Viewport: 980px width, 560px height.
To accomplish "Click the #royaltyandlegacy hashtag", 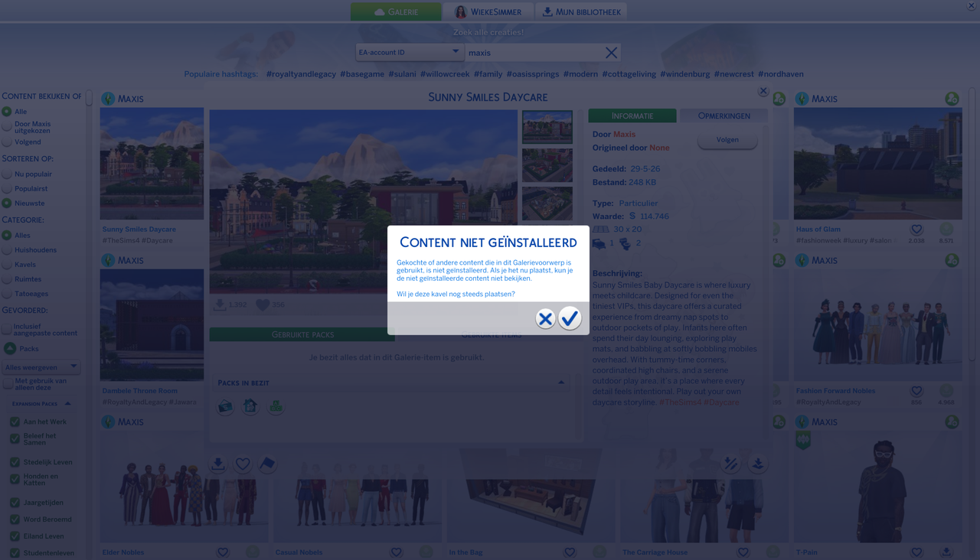I will click(301, 74).
